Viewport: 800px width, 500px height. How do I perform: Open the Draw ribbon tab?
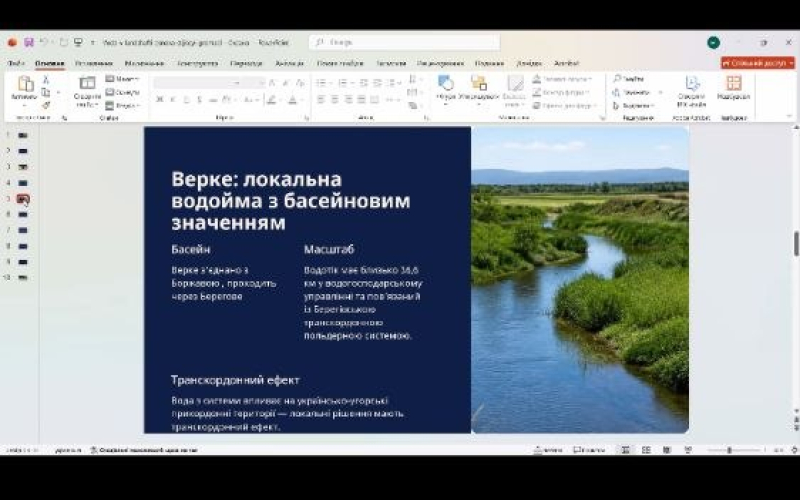144,63
